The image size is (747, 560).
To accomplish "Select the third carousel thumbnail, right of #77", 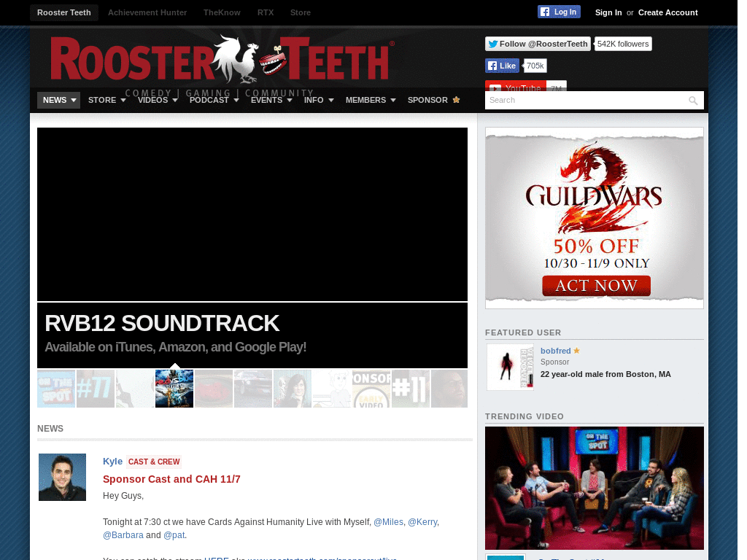I will pos(135,389).
